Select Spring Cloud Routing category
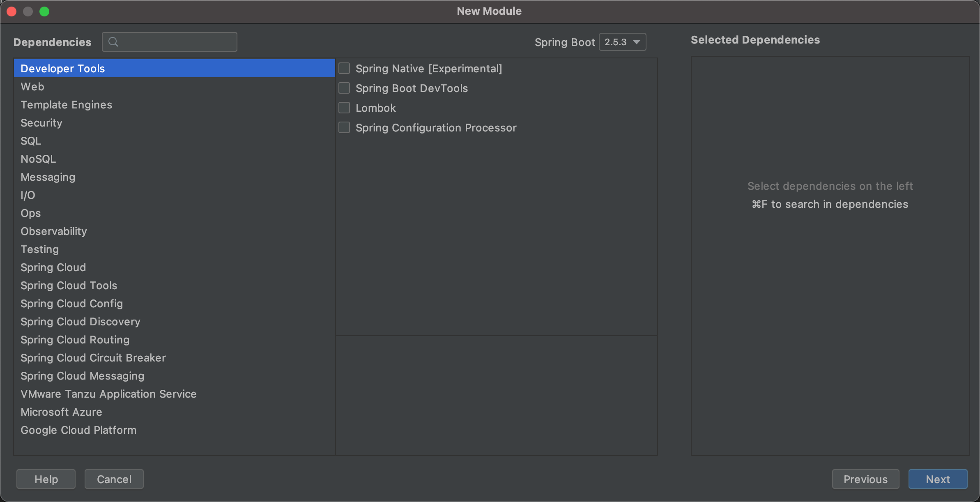This screenshot has height=502, width=980. (175, 339)
